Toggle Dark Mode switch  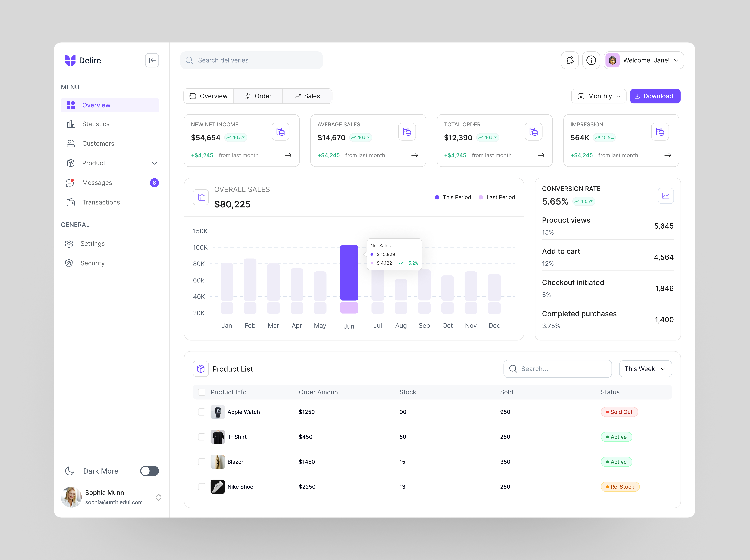pyautogui.click(x=149, y=471)
